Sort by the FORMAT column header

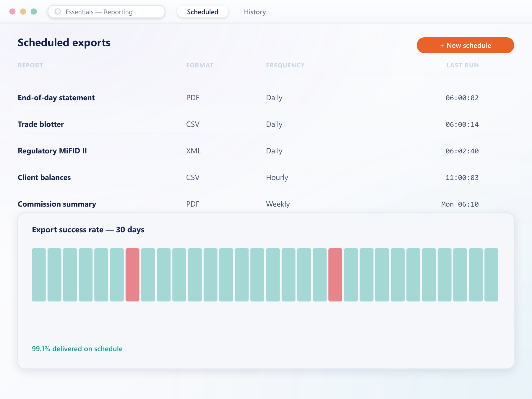pos(200,65)
